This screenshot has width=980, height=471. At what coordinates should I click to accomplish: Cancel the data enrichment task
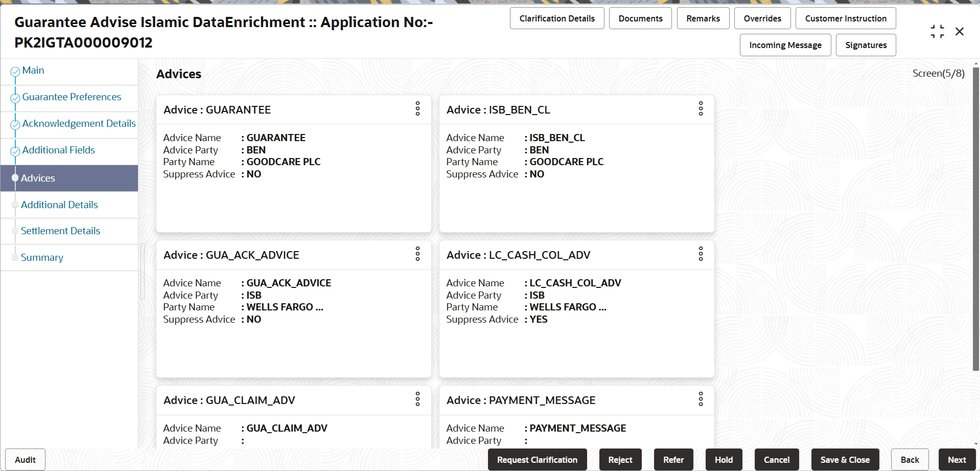[x=777, y=460]
